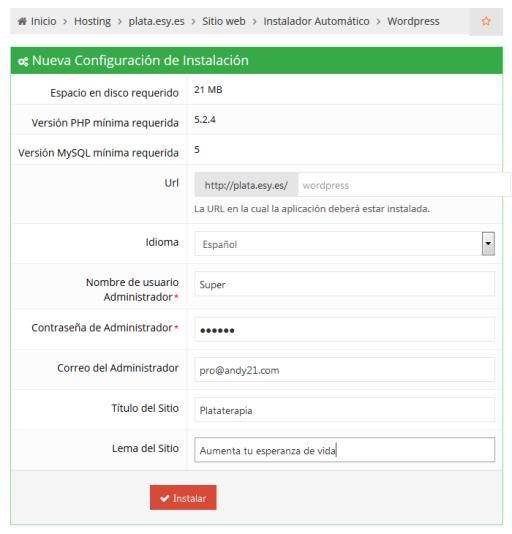Click the Versión MySQL mínima requerida label
Screen dimensions: 512x534
[x=98, y=153]
